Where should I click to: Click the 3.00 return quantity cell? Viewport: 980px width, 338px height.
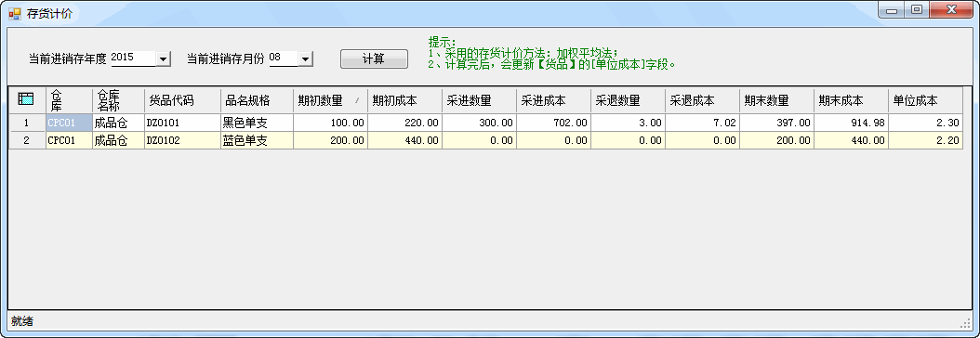tap(629, 123)
